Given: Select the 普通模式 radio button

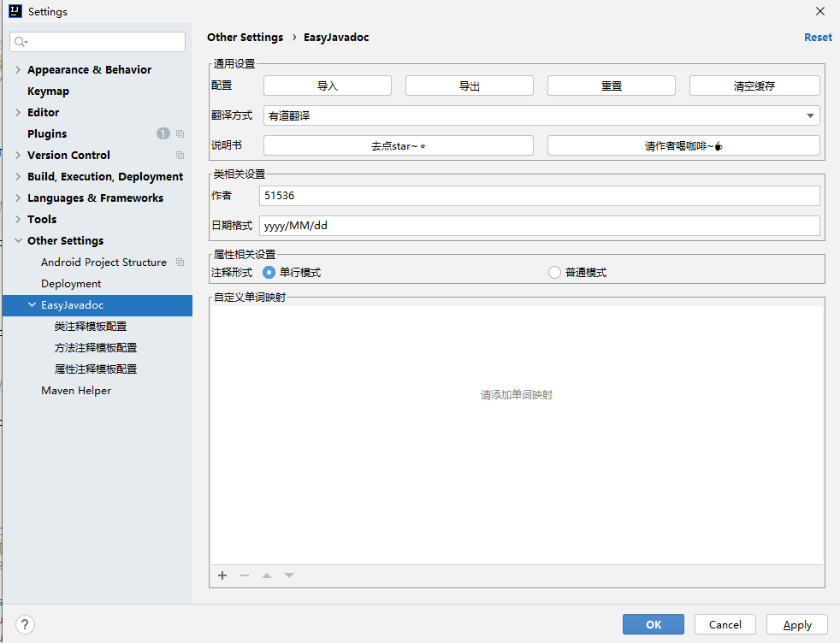Looking at the screenshot, I should click(x=554, y=272).
